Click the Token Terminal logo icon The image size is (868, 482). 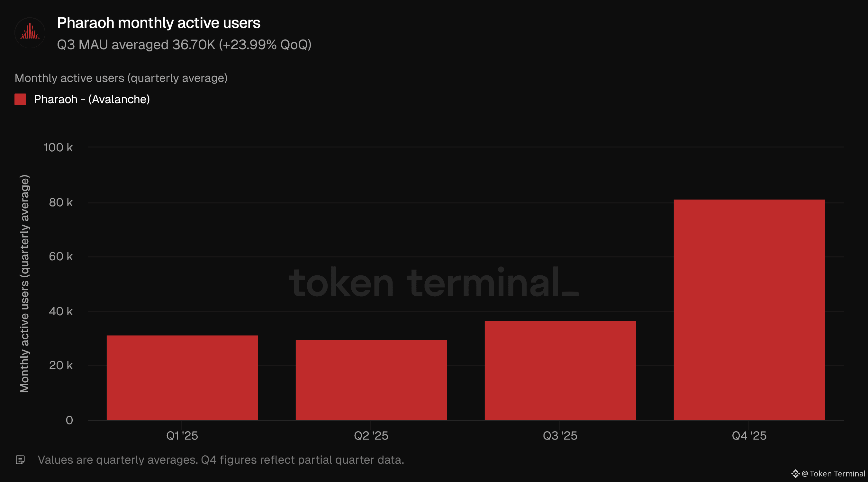coord(795,474)
